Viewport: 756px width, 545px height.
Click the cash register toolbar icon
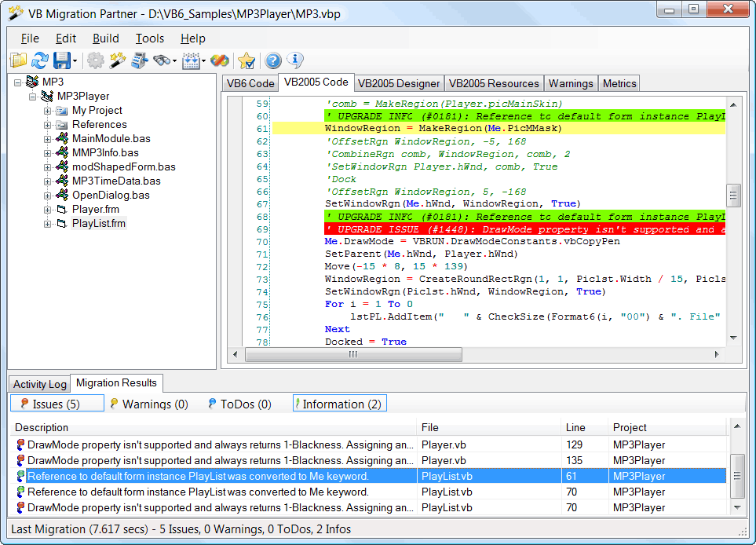139,60
